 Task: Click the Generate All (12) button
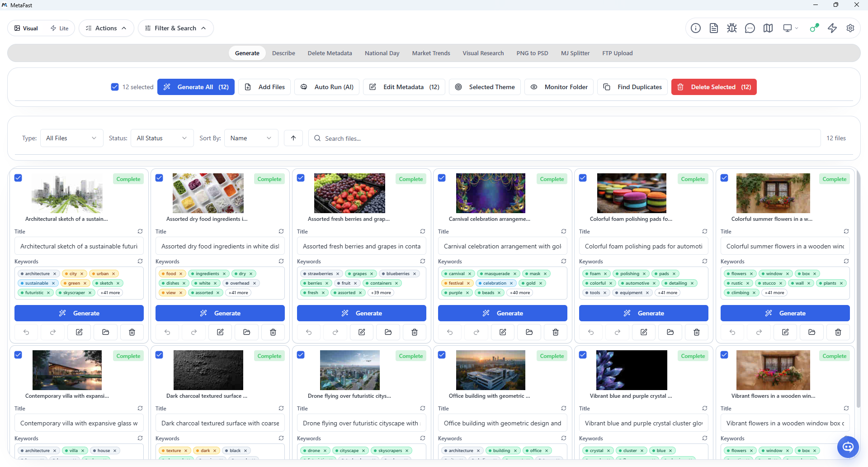point(196,87)
